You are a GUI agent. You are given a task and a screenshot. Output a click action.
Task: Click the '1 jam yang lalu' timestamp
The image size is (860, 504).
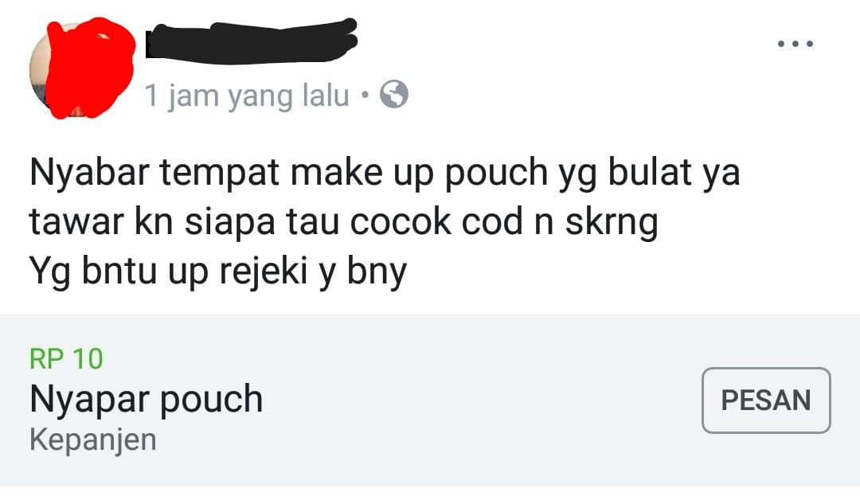[x=247, y=95]
